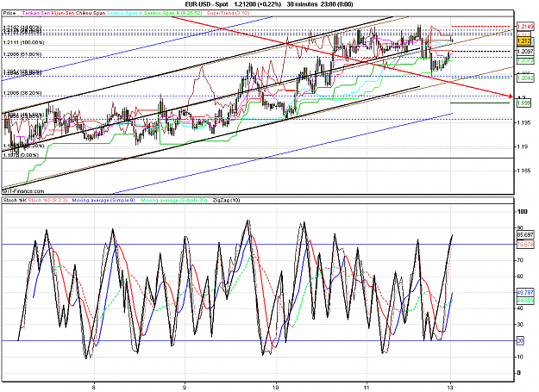The width and height of the screenshot is (539, 392).
Task: Click the yellow 1.212 current price tag
Action: click(524, 40)
